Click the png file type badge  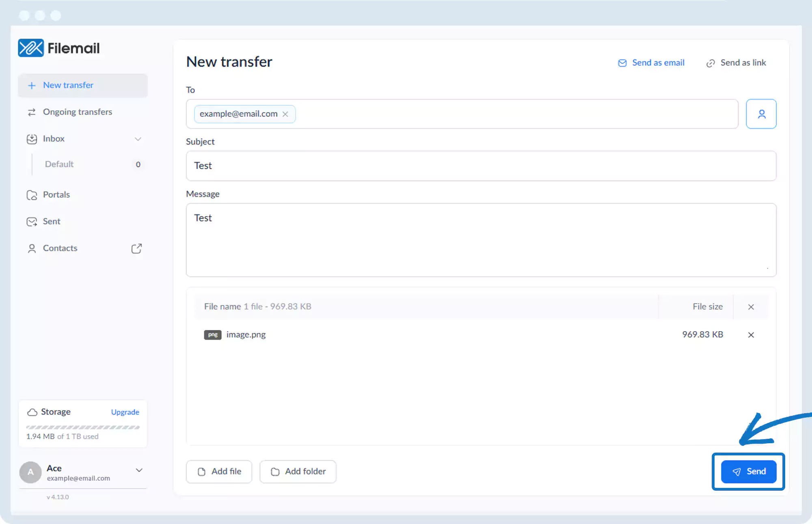[x=212, y=335]
